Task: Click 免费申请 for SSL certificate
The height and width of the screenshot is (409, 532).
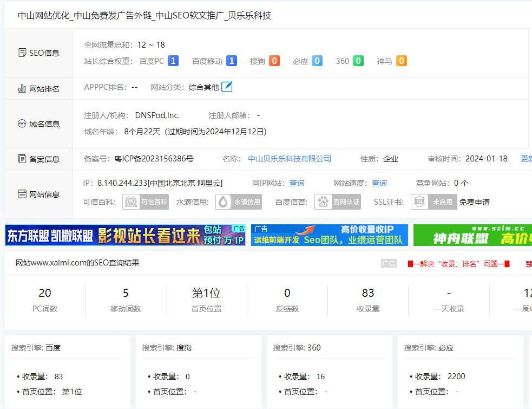Action: [x=475, y=202]
